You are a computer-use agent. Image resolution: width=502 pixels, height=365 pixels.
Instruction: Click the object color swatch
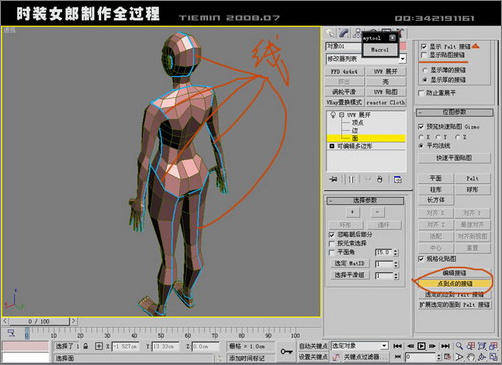pos(404,46)
